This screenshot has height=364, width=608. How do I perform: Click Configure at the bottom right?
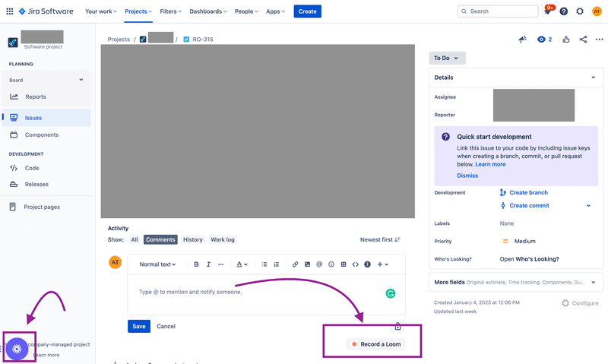[580, 303]
